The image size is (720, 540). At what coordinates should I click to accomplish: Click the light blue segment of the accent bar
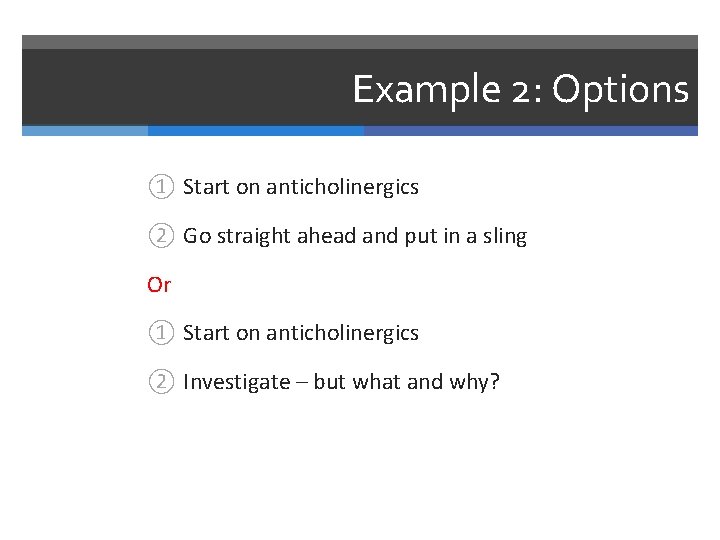(85, 130)
